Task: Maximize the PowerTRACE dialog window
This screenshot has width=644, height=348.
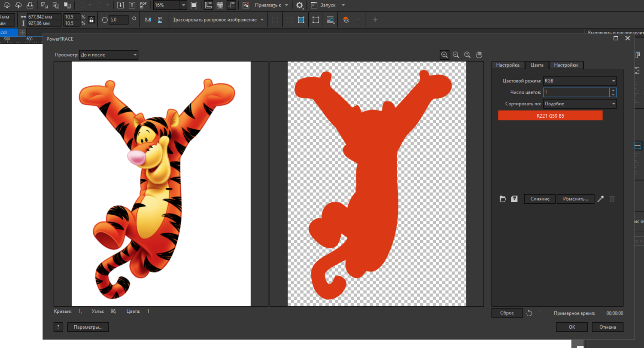Action: tap(616, 38)
